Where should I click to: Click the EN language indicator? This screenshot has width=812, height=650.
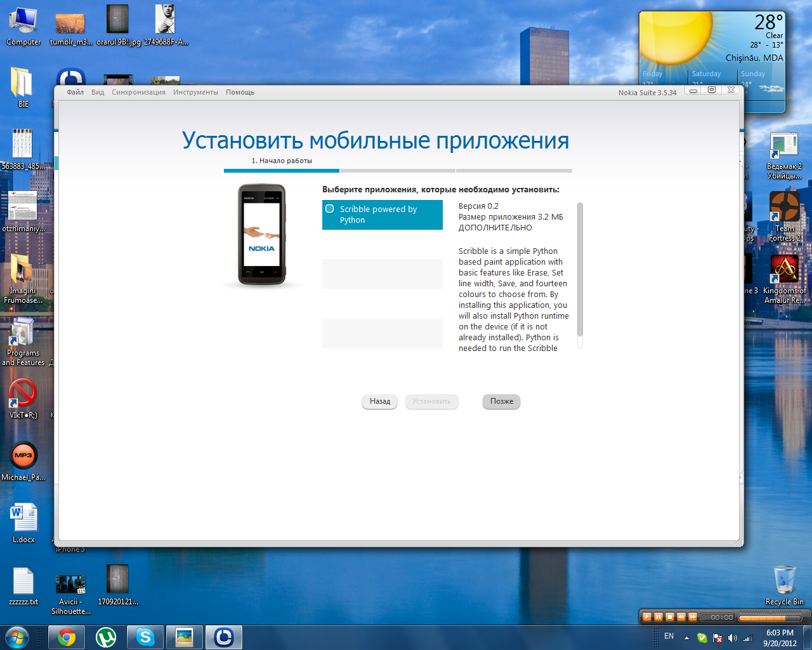669,636
